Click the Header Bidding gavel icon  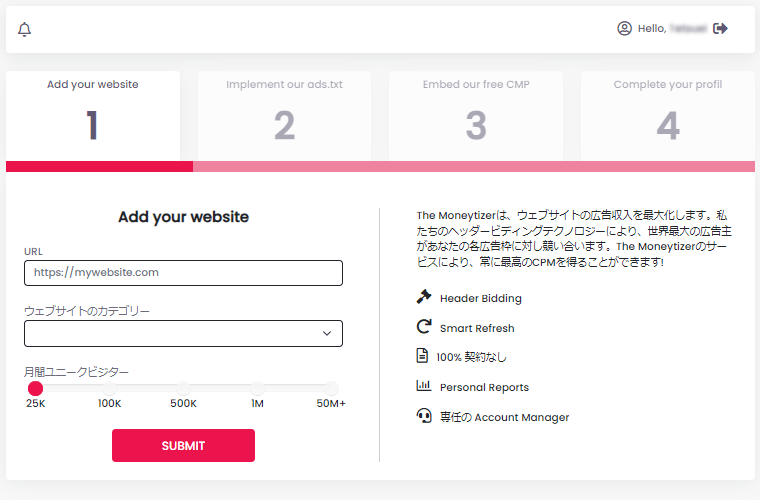tap(424, 297)
